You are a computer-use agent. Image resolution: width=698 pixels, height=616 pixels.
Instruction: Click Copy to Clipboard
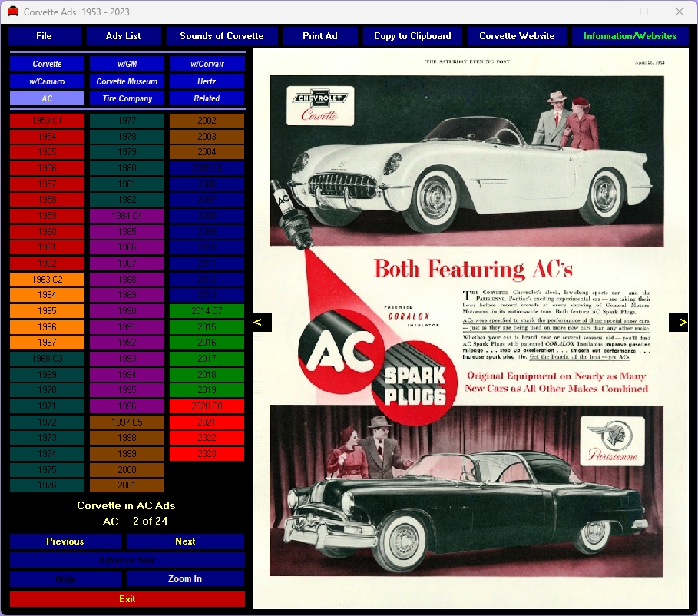412,36
